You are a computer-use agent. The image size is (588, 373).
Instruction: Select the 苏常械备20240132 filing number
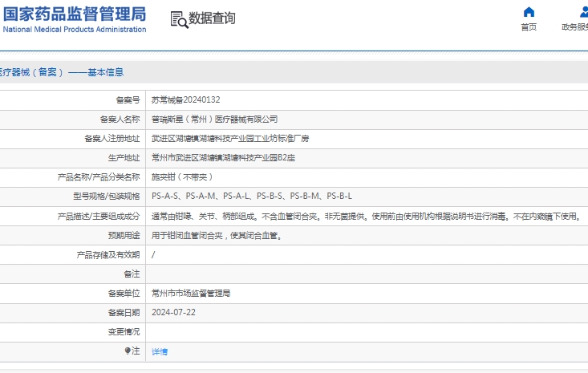coord(185,99)
